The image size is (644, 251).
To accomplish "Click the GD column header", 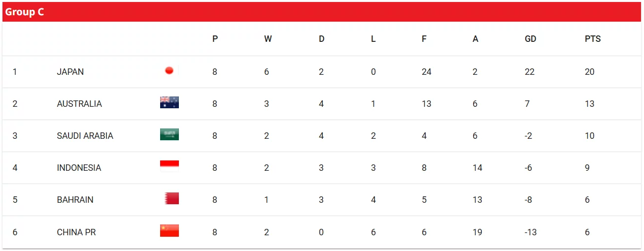I will [530, 39].
